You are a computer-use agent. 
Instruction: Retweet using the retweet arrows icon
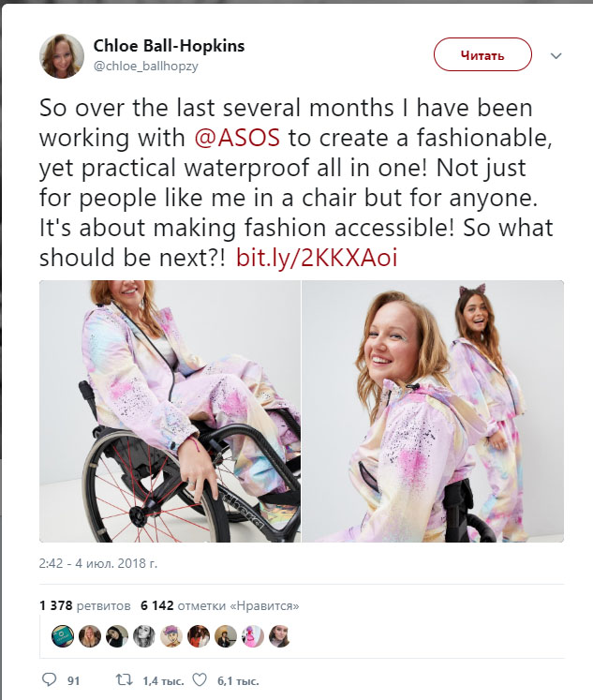coord(120,679)
